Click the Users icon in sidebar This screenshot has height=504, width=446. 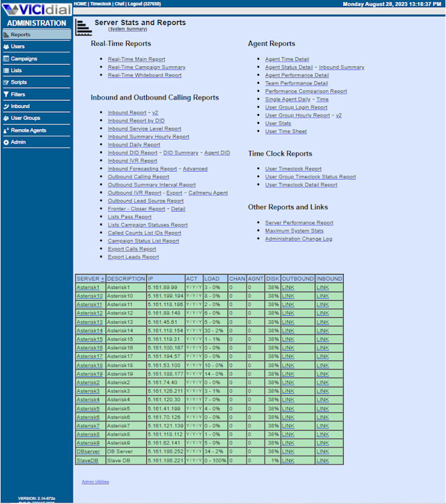pyautogui.click(x=7, y=47)
